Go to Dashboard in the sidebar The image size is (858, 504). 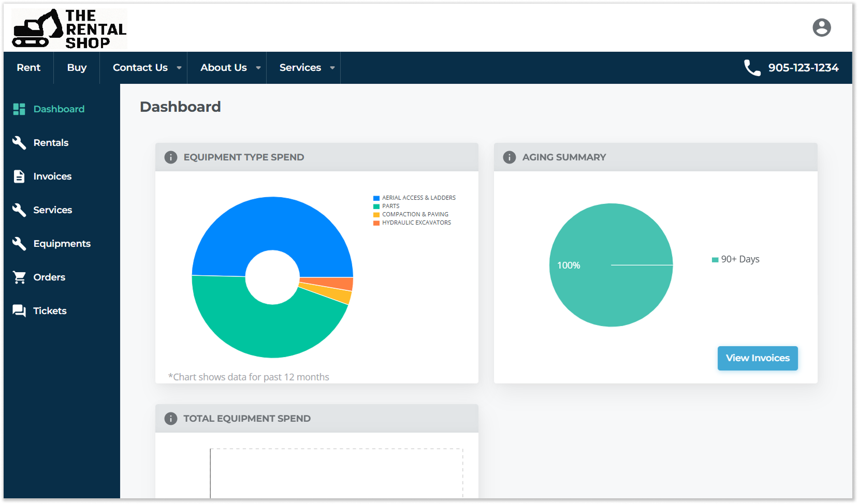[59, 109]
